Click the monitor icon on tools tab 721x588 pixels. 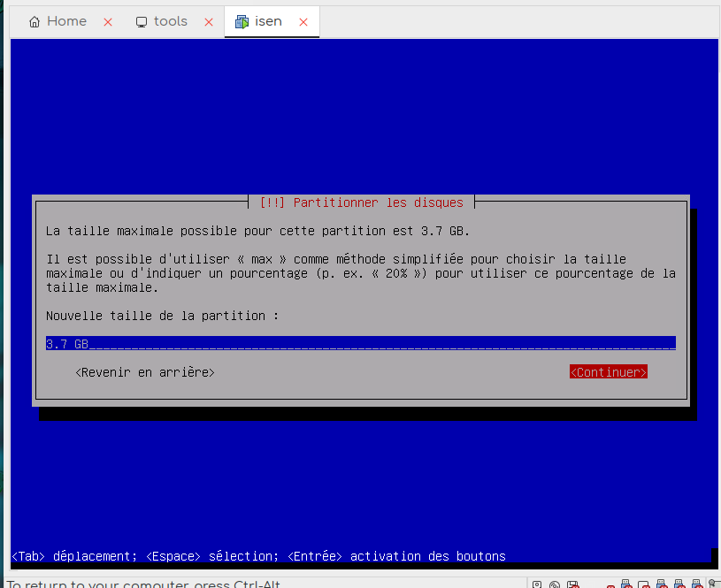(142, 22)
